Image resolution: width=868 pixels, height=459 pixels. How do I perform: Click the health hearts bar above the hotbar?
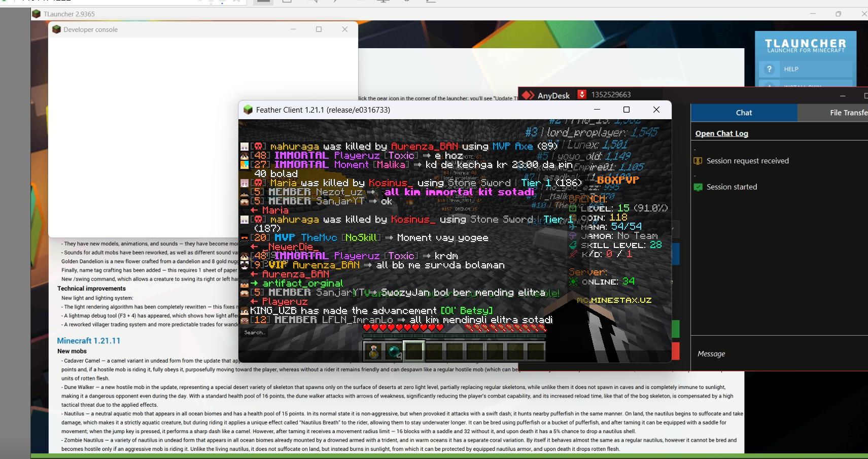click(403, 328)
